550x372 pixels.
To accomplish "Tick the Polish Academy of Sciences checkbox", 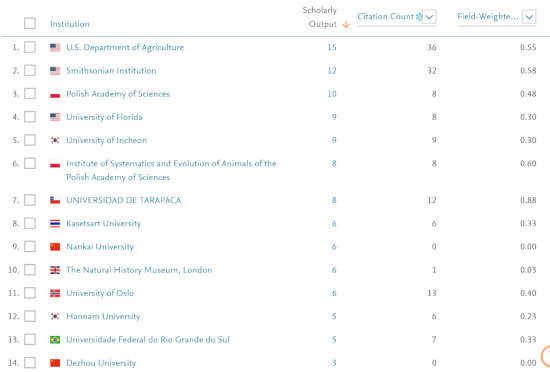I will pyautogui.click(x=30, y=93).
